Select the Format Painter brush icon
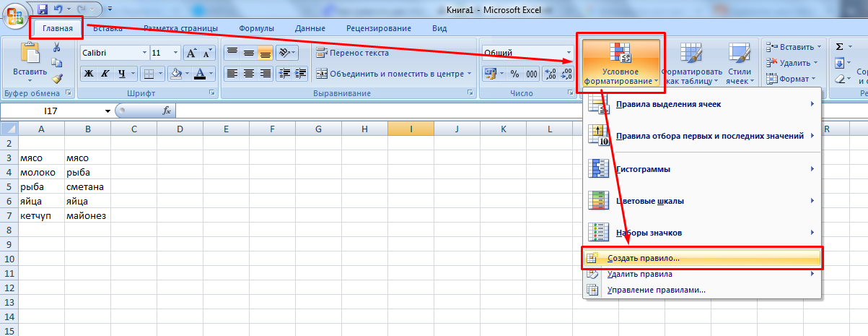This screenshot has width=868, height=336. [x=57, y=78]
